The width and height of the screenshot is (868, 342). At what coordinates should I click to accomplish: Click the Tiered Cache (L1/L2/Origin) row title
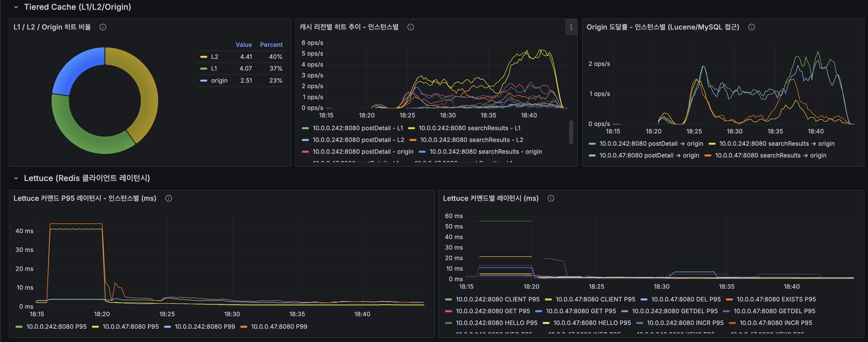77,7
